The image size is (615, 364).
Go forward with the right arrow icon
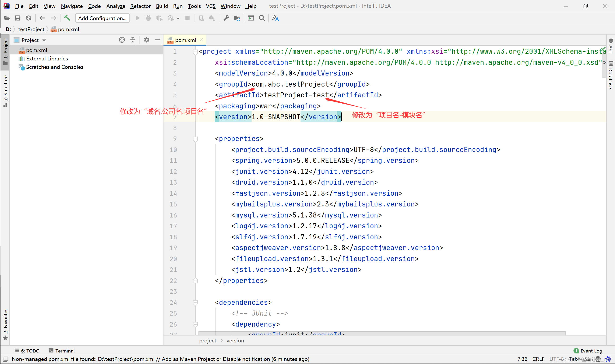point(53,18)
